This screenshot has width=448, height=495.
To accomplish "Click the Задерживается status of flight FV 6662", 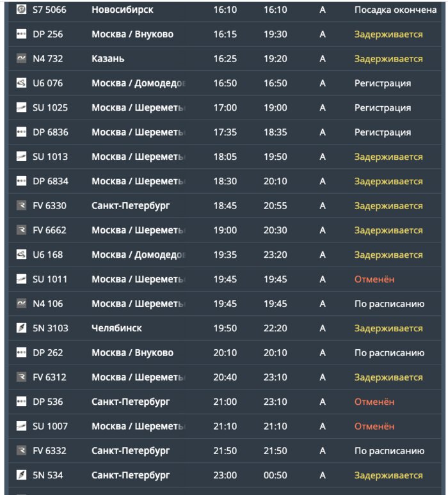I will tap(388, 230).
